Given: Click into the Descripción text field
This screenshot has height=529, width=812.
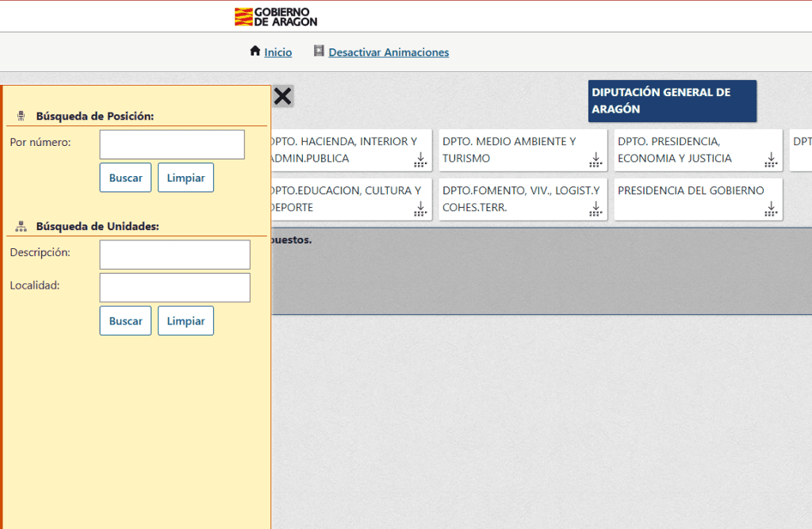Looking at the screenshot, I should (x=174, y=255).
